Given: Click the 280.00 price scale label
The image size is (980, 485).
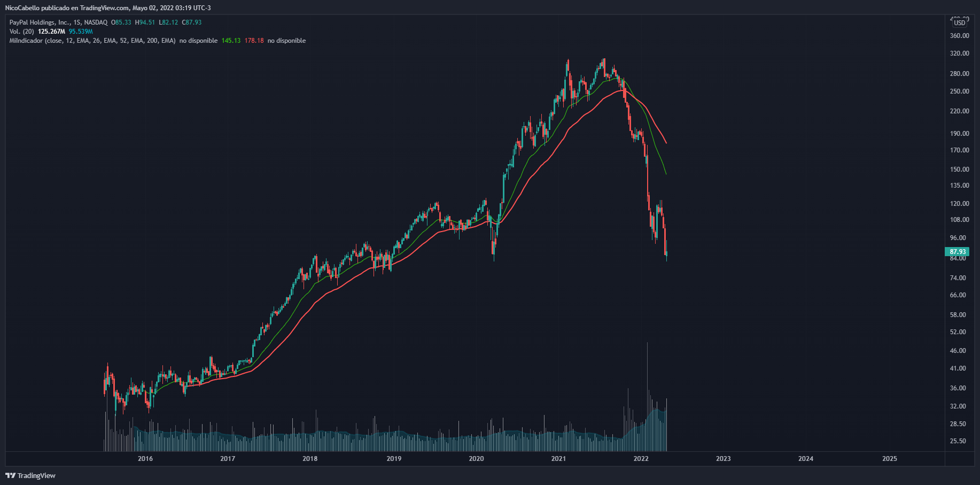Looking at the screenshot, I should click(x=960, y=74).
